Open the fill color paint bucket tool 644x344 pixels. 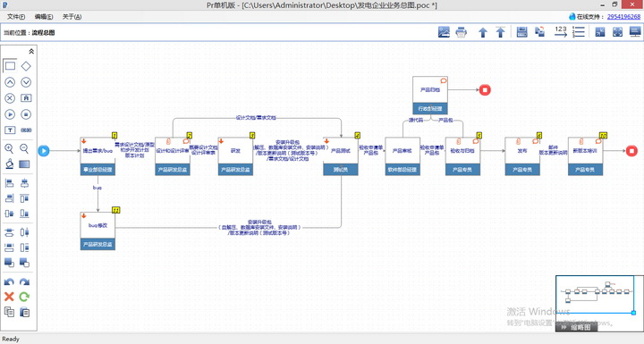point(9,164)
